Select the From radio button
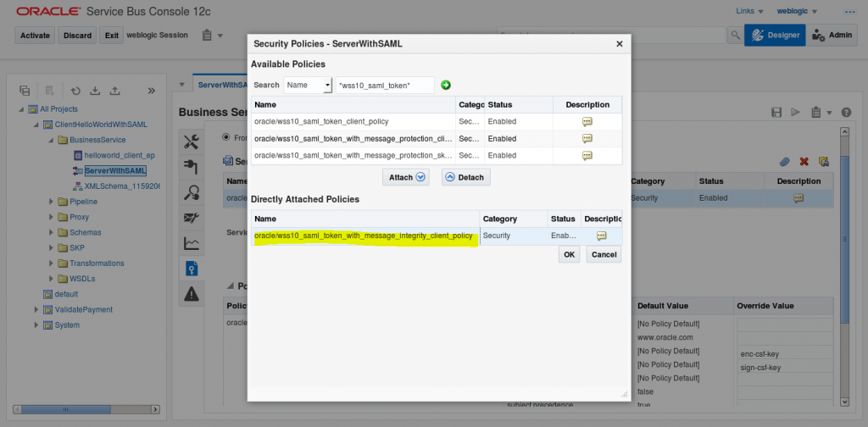This screenshot has width=868, height=427. tap(225, 137)
